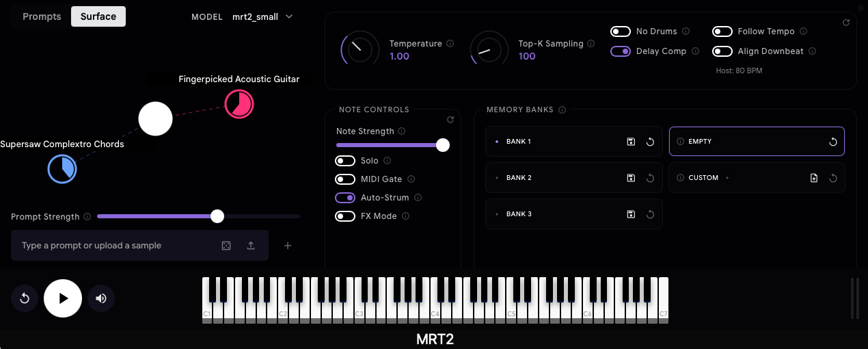This screenshot has height=349, width=868.
Task: Load file into CUSTOM bank icon
Action: tap(813, 178)
